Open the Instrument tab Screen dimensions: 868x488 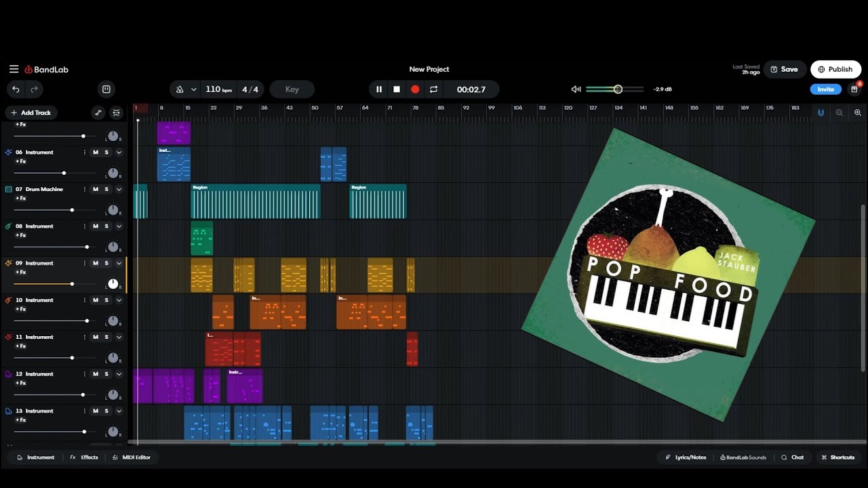pyautogui.click(x=35, y=457)
